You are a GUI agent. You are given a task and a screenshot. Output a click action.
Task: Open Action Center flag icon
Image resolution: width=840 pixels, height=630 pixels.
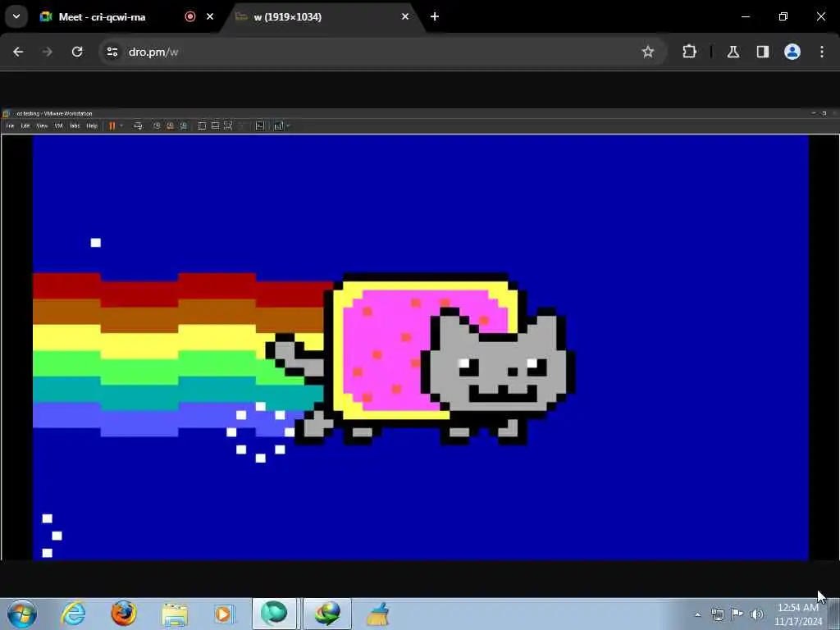tap(737, 614)
